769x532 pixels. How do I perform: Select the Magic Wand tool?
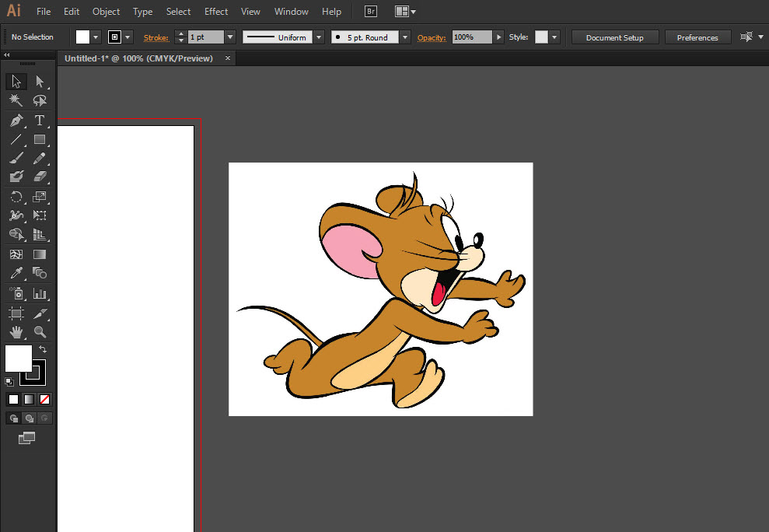click(x=16, y=100)
